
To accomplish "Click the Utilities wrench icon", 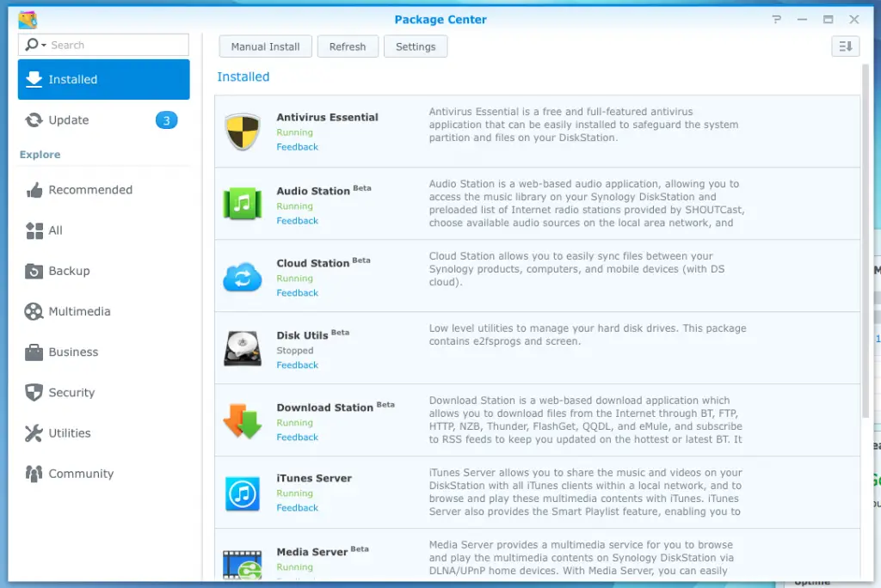I will tap(34, 433).
